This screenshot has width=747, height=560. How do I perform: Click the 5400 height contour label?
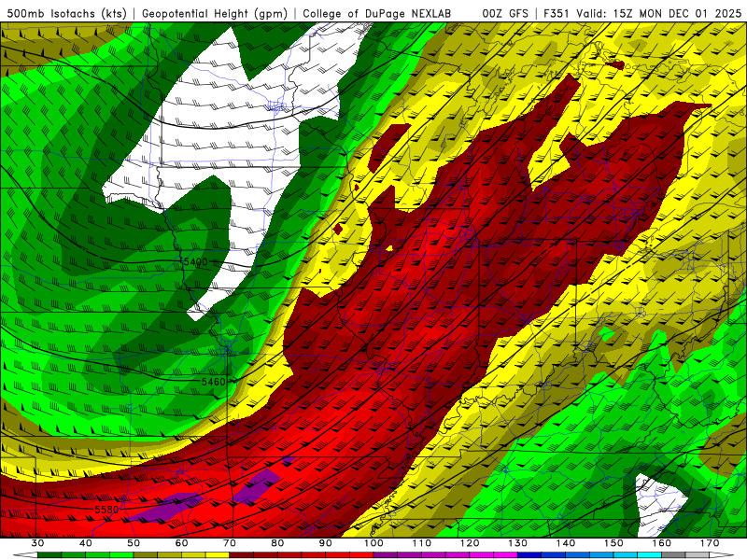click(x=195, y=262)
